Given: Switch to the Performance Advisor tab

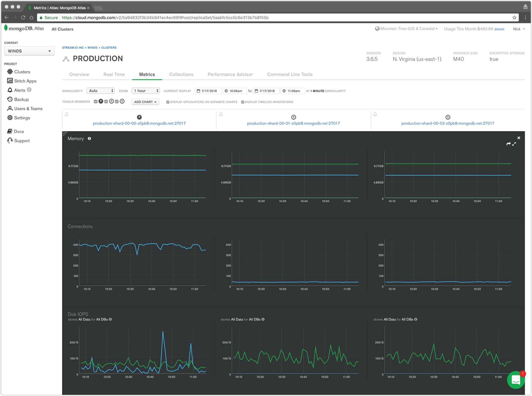Looking at the screenshot, I should tap(230, 74).
